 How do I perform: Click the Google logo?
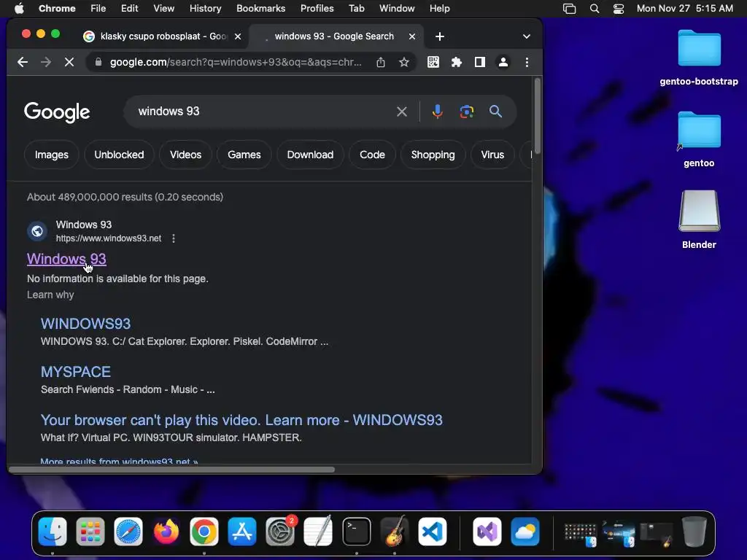click(57, 112)
